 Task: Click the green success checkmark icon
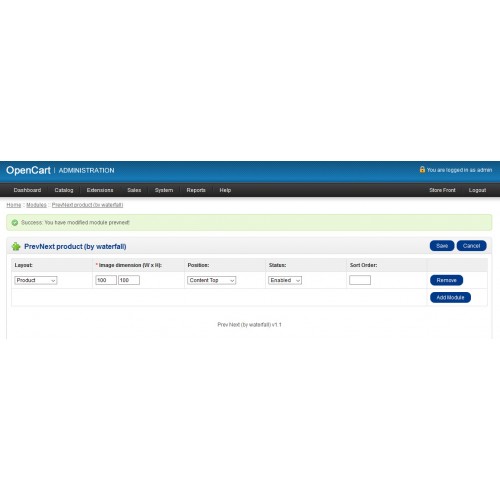pyautogui.click(x=15, y=223)
